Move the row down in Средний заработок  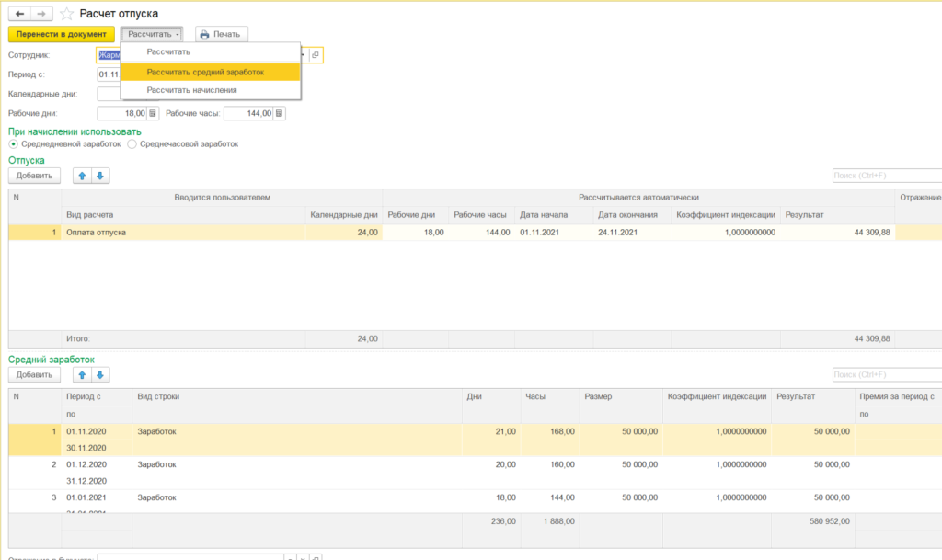pos(100,375)
